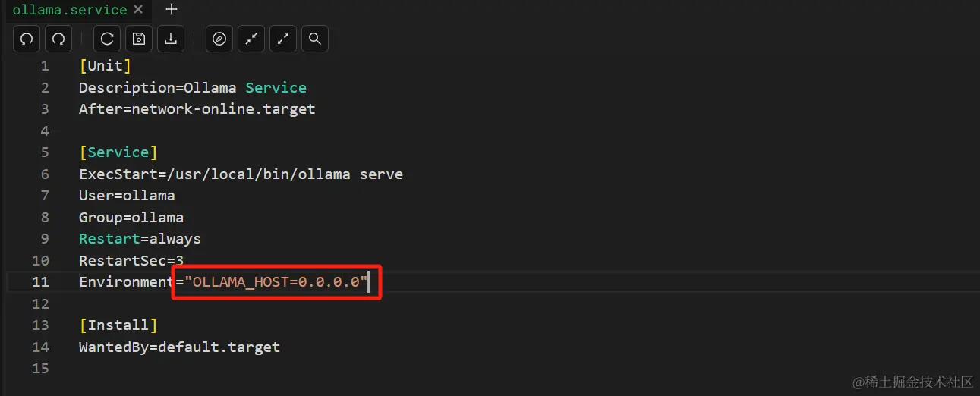Image resolution: width=980 pixels, height=396 pixels.
Task: Expand editor with outward arrows icon
Action: click(x=283, y=39)
